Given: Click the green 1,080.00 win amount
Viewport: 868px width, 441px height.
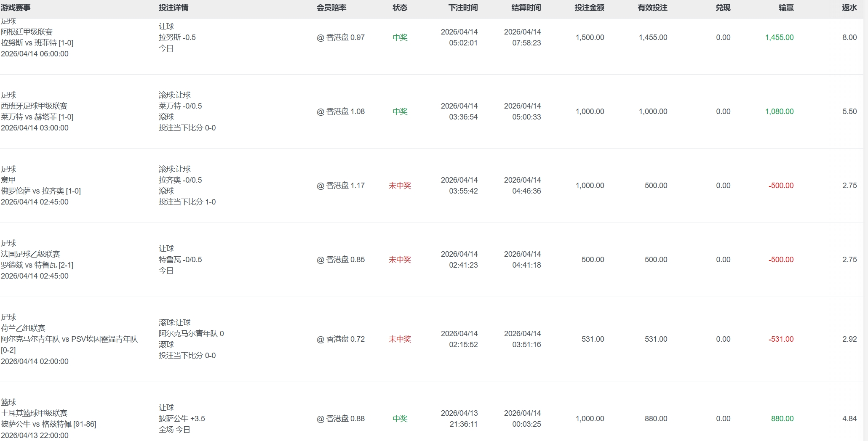Looking at the screenshot, I should pos(779,112).
